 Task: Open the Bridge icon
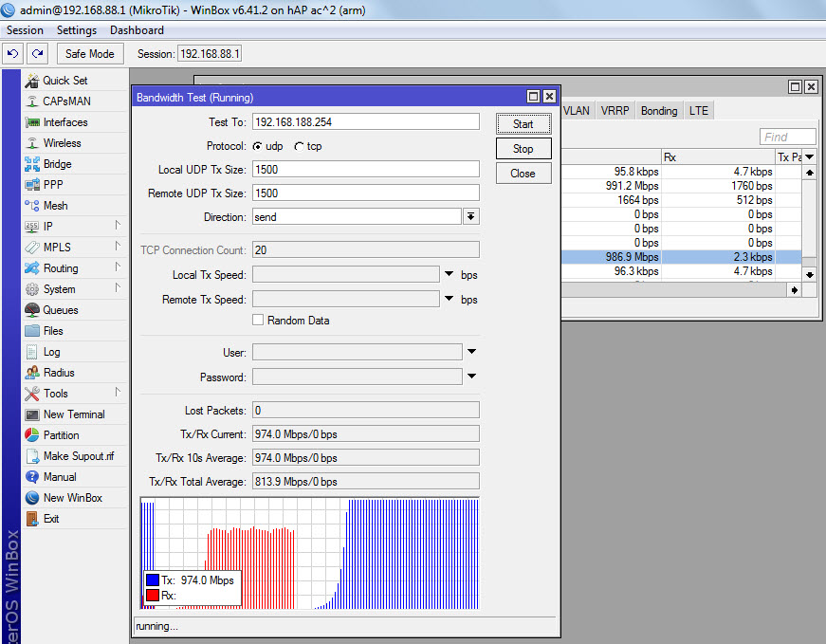click(32, 164)
